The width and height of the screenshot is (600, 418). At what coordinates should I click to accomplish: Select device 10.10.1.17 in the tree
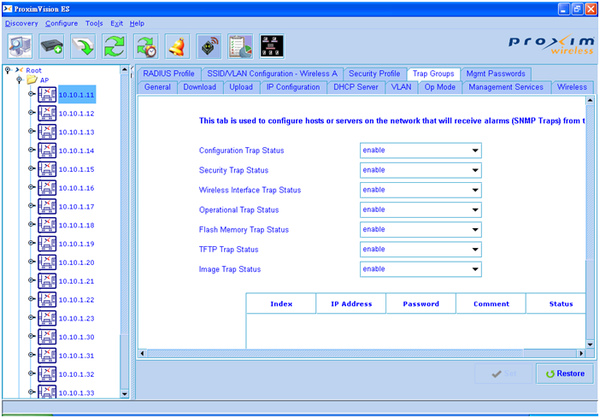(x=77, y=207)
